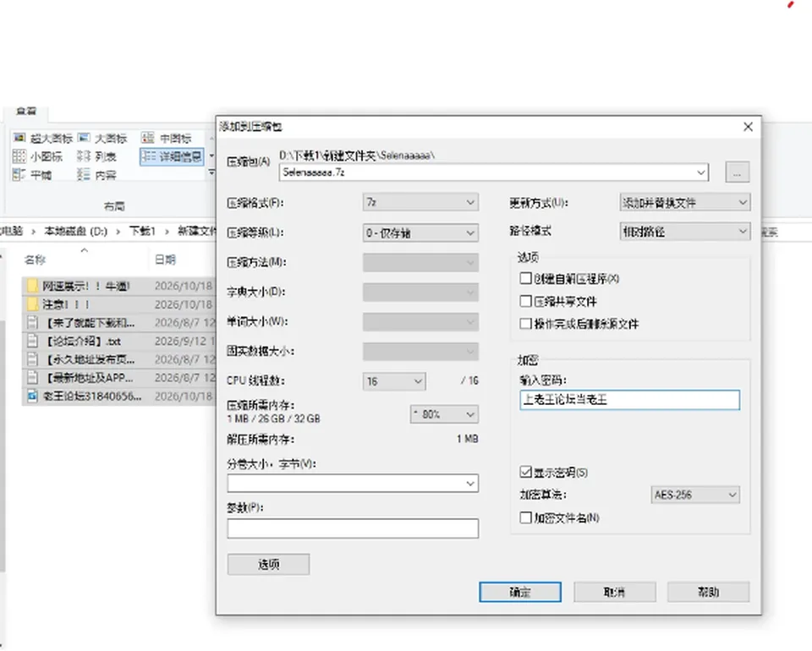Enable 创建自解压程序 checkbox
Screen dimensions: 812x651
point(525,278)
